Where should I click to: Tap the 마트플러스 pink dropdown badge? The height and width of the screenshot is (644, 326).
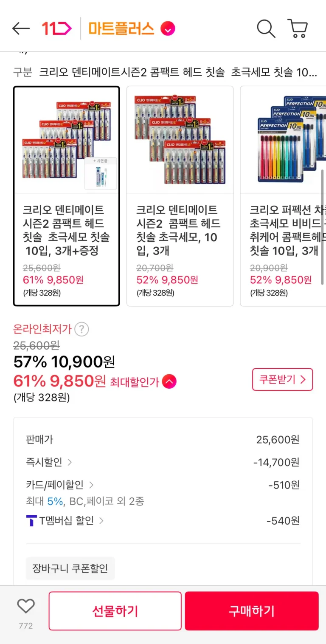[x=168, y=29]
